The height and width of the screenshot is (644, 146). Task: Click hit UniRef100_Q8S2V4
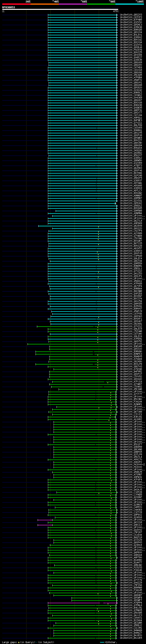(x=131, y=32)
